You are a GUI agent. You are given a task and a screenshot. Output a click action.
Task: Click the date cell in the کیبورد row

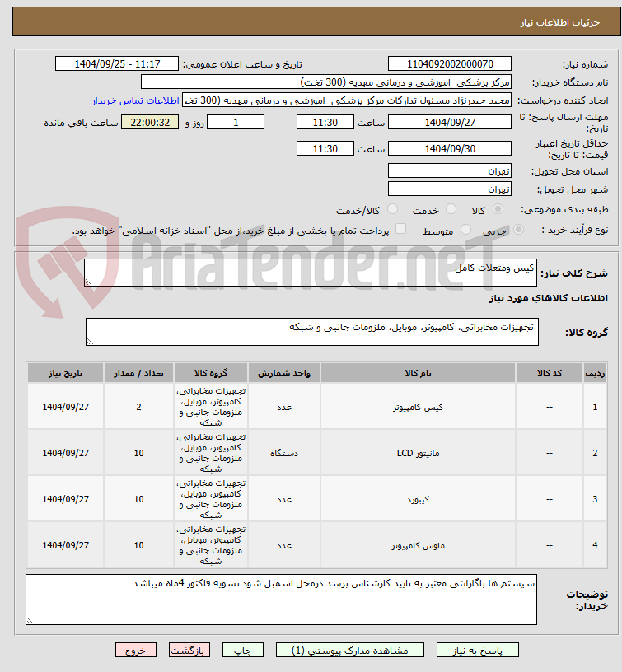tap(65, 499)
